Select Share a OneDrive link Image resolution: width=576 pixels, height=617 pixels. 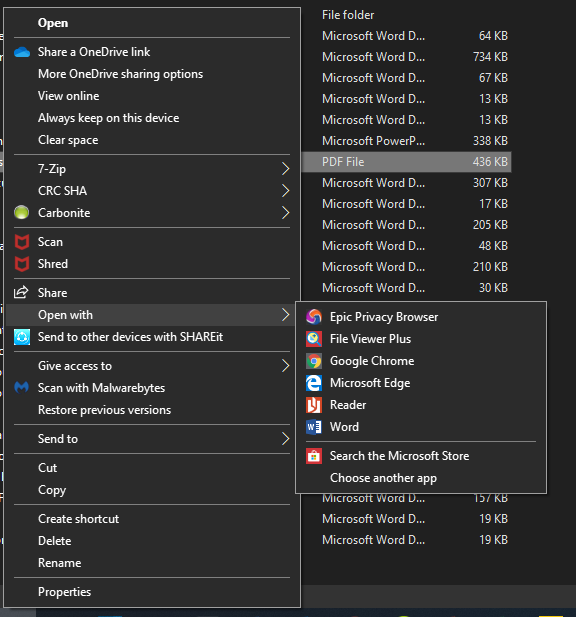(152, 52)
